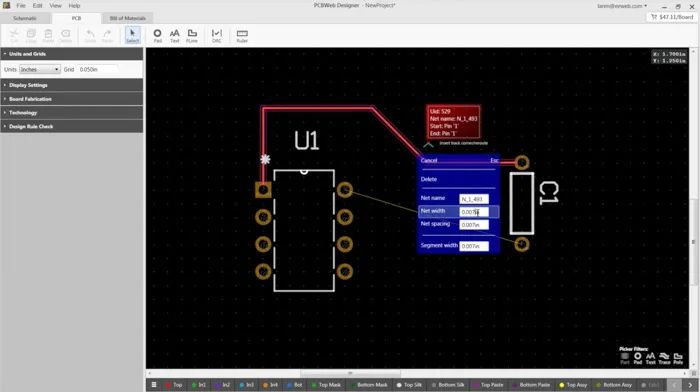Click Cancel in the trace popup

[429, 160]
